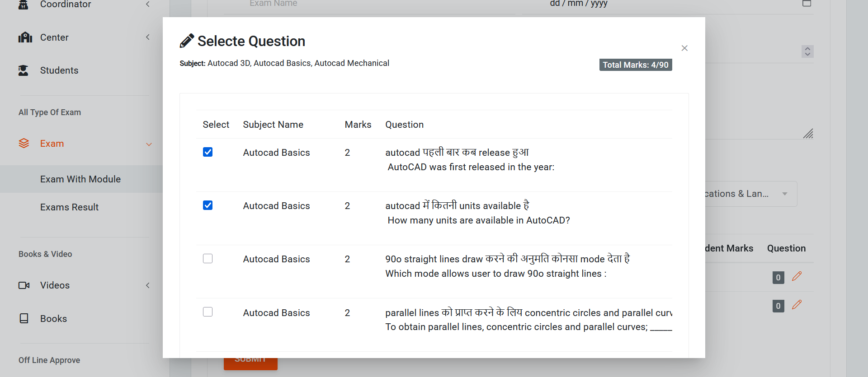Screen dimensions: 868x377
Task: Check the '90o straight lines' question
Action: point(208,259)
